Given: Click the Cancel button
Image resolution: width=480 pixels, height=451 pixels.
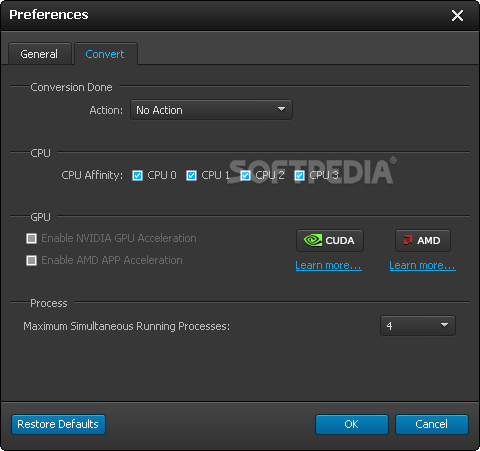Looking at the screenshot, I should 432,424.
